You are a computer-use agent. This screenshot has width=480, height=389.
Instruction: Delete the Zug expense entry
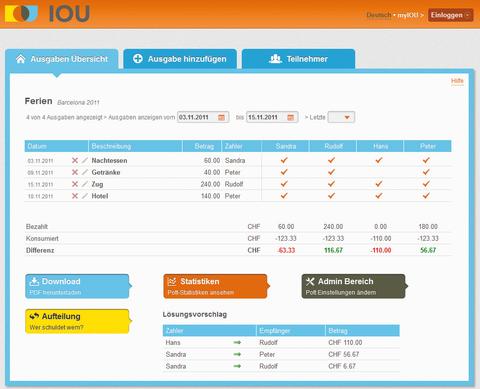pos(75,184)
